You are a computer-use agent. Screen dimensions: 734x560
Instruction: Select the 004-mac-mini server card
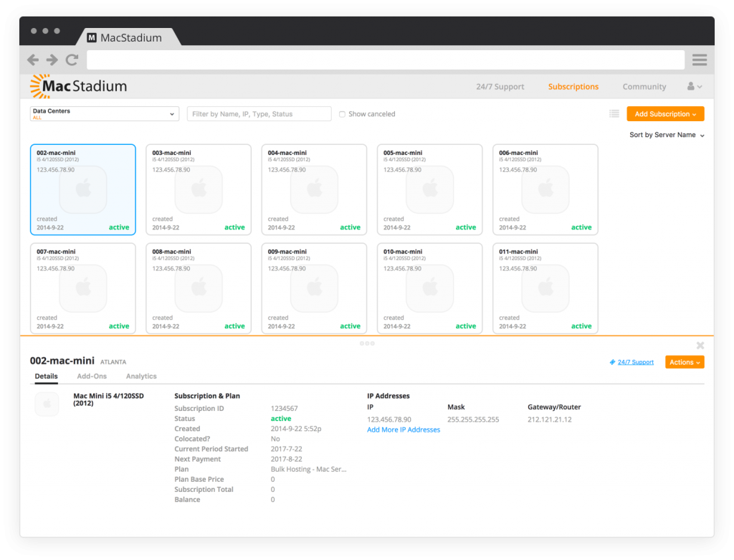(314, 189)
